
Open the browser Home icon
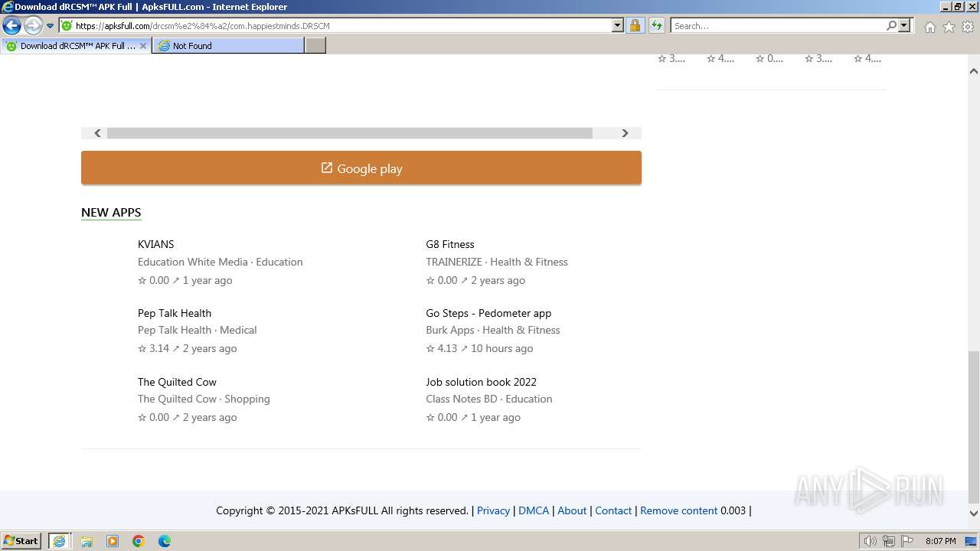929,27
